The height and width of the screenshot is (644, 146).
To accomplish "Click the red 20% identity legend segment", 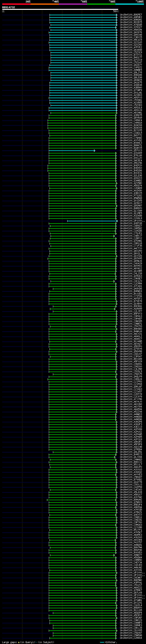I will point(16,4).
